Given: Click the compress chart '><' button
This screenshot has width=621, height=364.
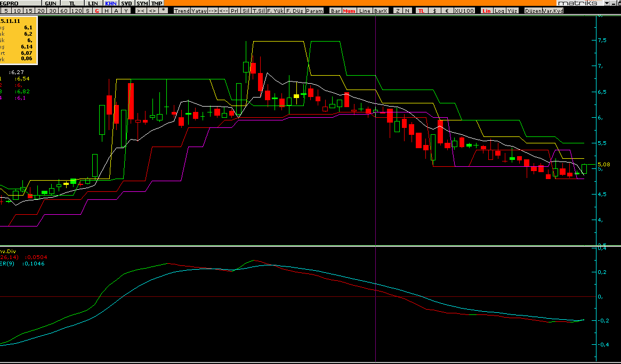Looking at the screenshot, I should [141, 11].
